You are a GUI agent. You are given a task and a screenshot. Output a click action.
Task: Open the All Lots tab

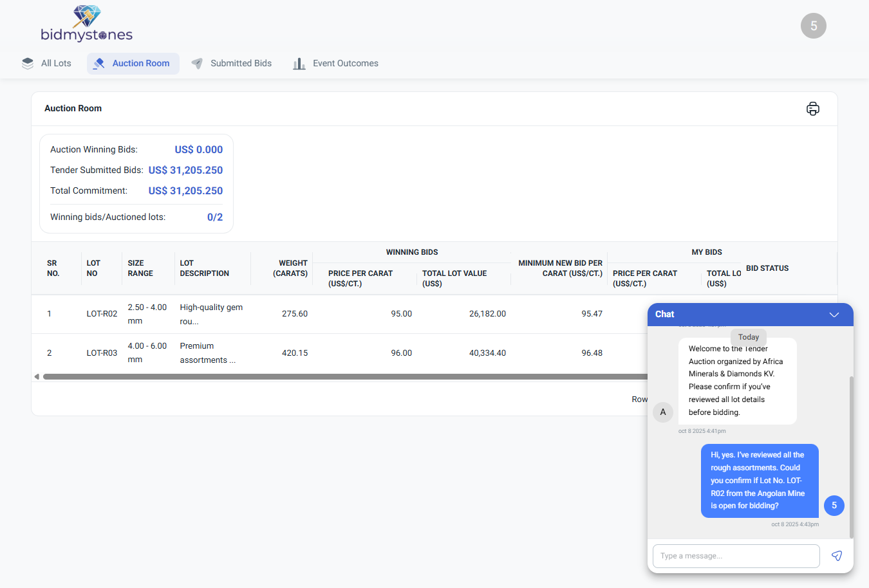47,63
